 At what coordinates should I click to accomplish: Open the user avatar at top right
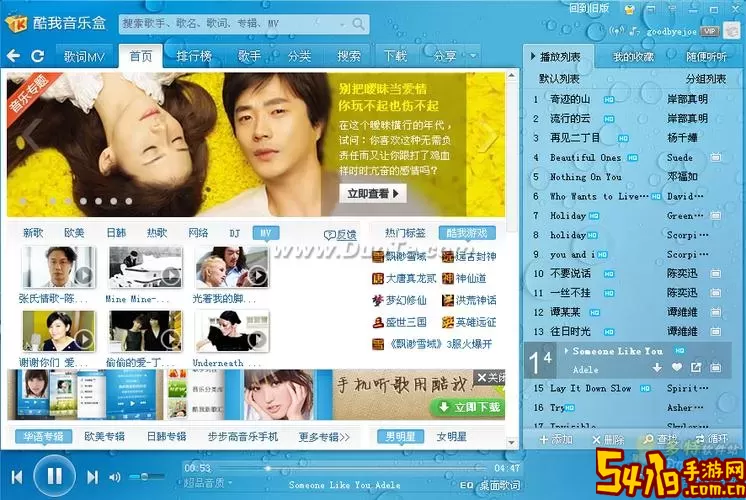click(x=732, y=31)
